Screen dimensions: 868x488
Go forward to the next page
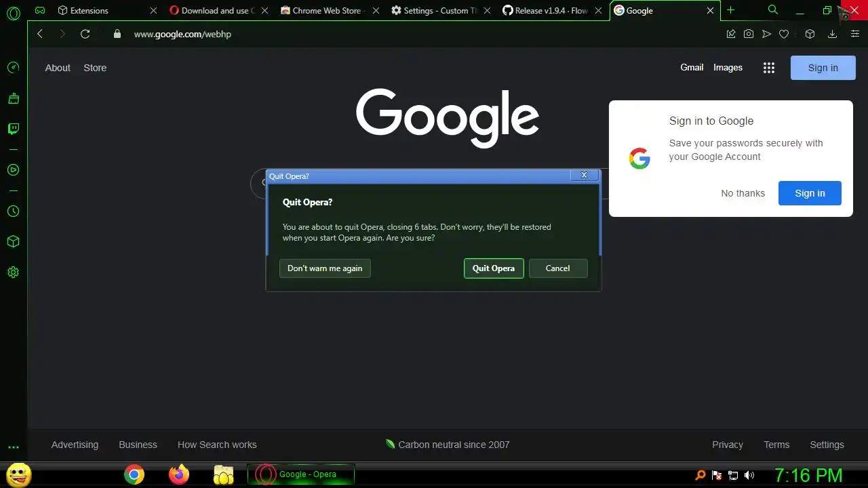click(62, 34)
